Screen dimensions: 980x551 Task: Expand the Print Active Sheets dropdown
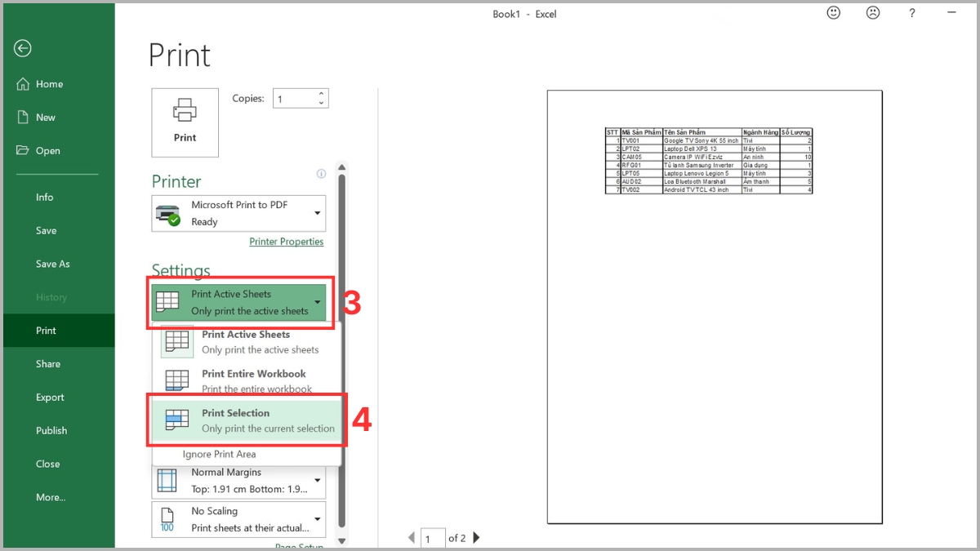click(317, 300)
